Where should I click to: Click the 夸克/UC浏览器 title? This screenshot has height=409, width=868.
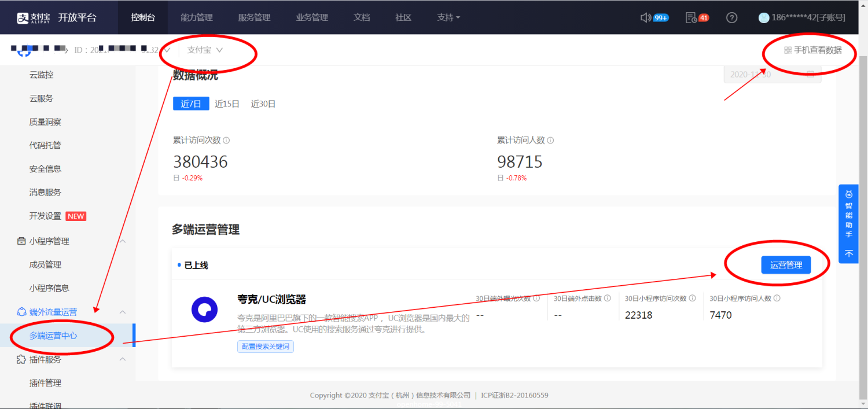click(x=271, y=300)
